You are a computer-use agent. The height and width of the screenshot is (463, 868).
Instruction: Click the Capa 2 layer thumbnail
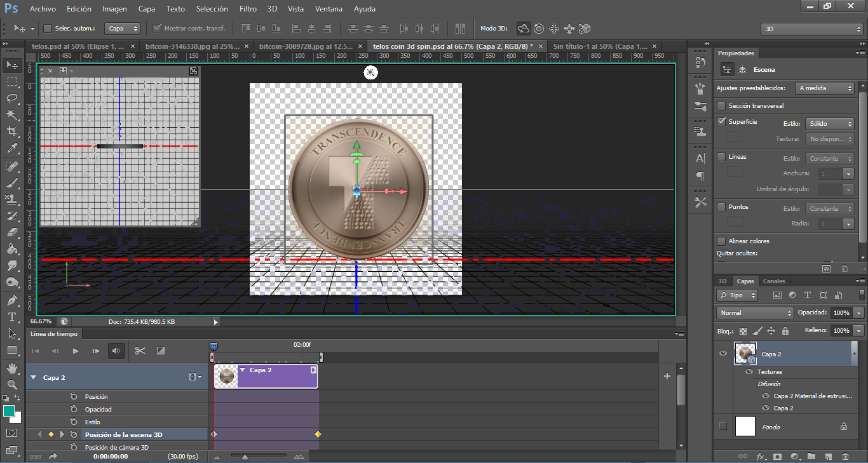(745, 354)
